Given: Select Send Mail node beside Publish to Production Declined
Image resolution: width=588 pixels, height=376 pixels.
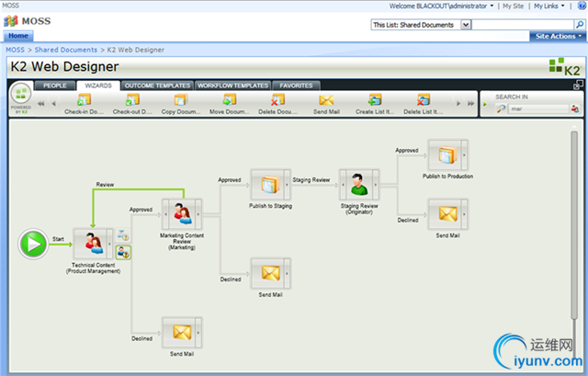Looking at the screenshot, I should pyautogui.click(x=447, y=214).
